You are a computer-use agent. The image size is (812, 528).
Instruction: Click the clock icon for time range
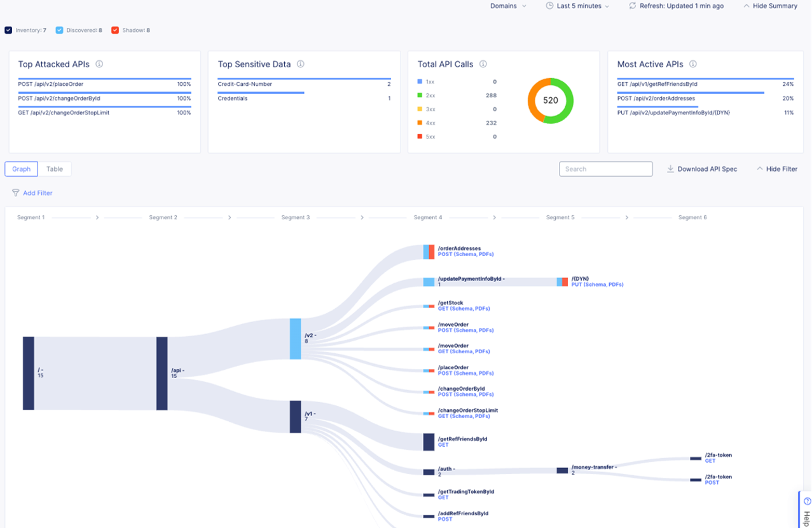pos(549,6)
